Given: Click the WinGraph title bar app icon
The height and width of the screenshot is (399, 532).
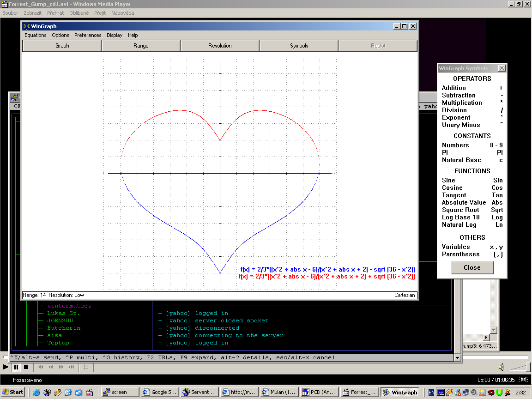Looking at the screenshot, I should (27, 26).
